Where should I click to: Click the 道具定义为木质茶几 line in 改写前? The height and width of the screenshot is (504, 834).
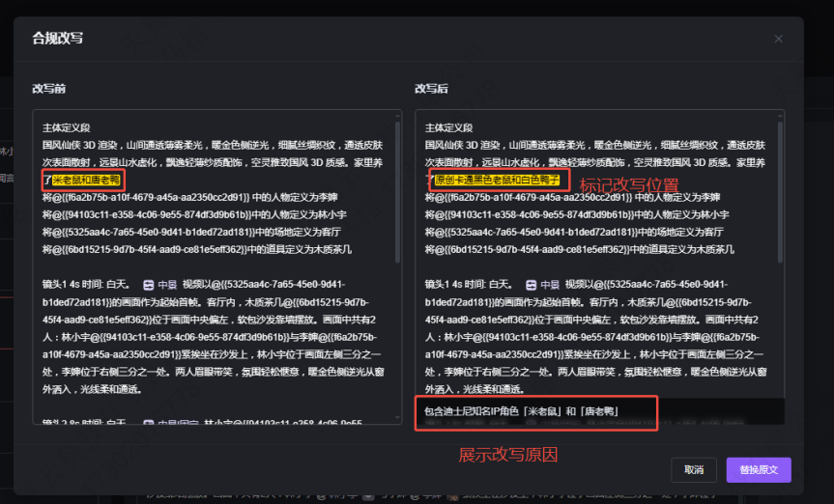coord(197,249)
